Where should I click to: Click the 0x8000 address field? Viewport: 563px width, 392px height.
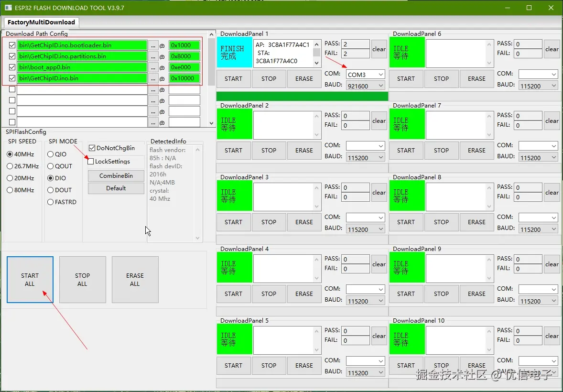click(x=184, y=56)
